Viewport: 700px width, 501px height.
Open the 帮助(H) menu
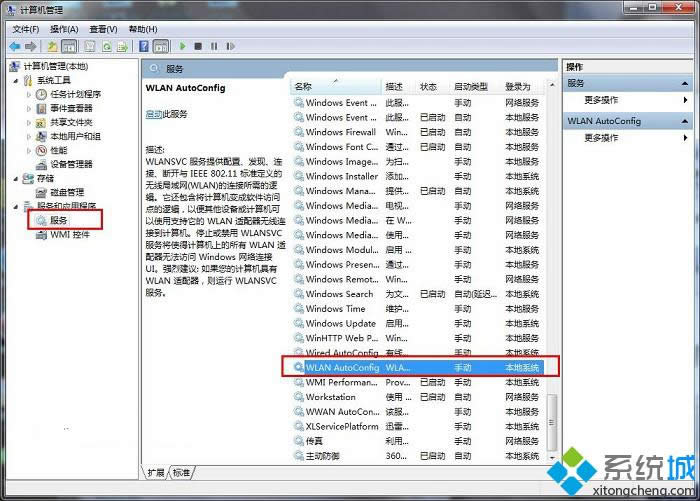pyautogui.click(x=143, y=29)
